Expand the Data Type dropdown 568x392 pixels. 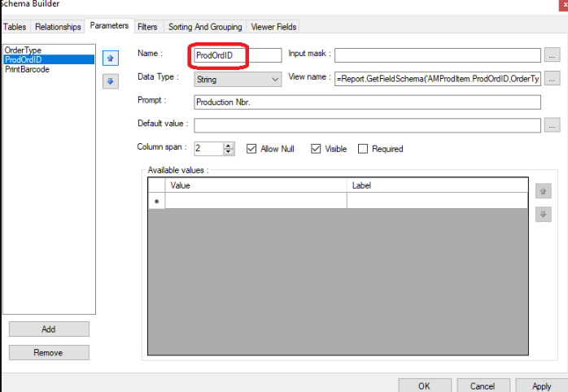point(274,80)
